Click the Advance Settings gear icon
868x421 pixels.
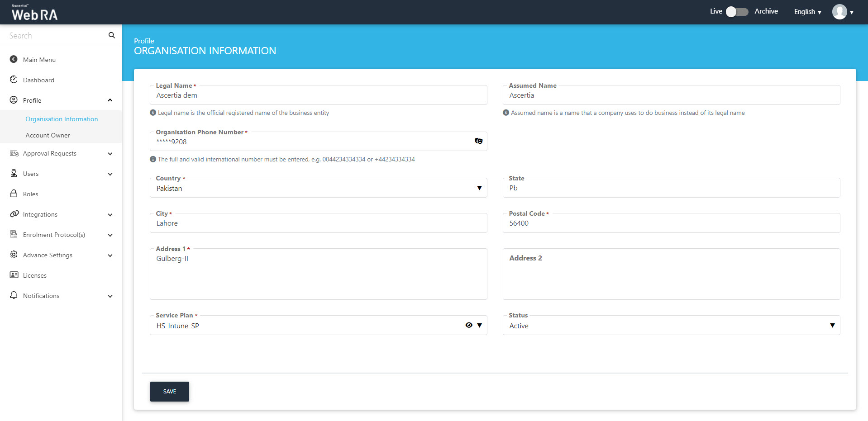(14, 255)
